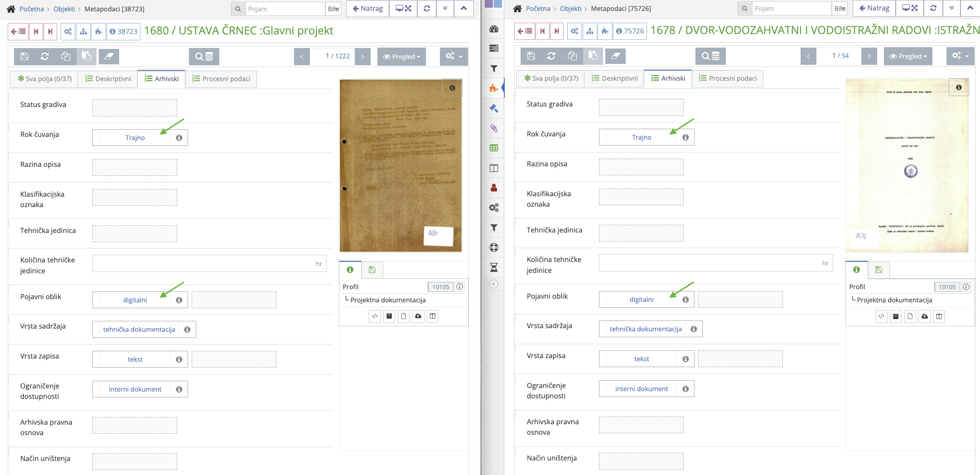Open the life ring help sidebar icon

[x=494, y=247]
